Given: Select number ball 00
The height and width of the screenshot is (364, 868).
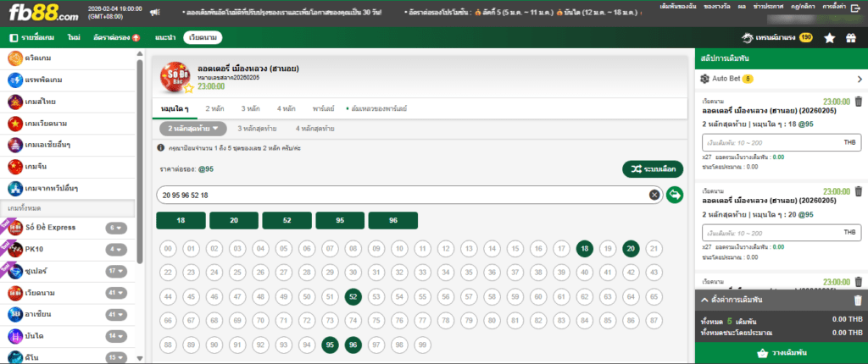Looking at the screenshot, I should pyautogui.click(x=169, y=249).
